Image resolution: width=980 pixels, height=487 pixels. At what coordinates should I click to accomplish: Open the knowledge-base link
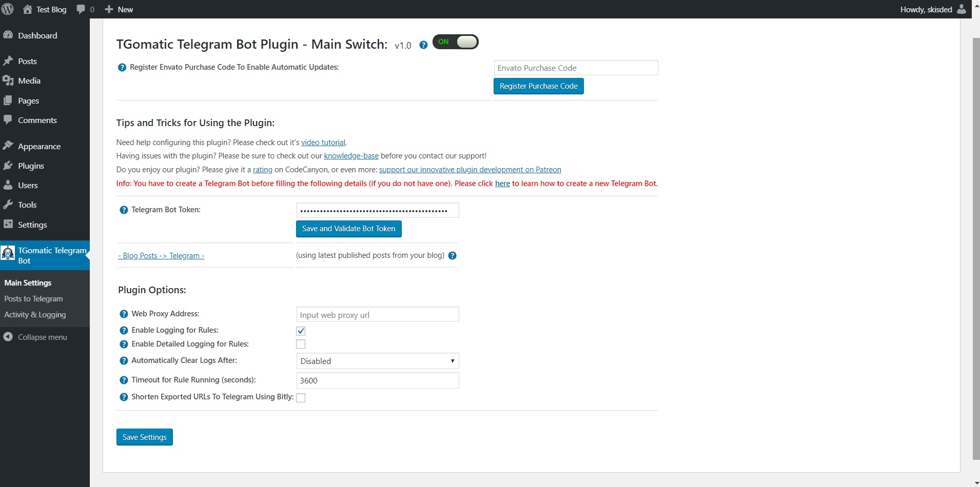[x=351, y=156]
